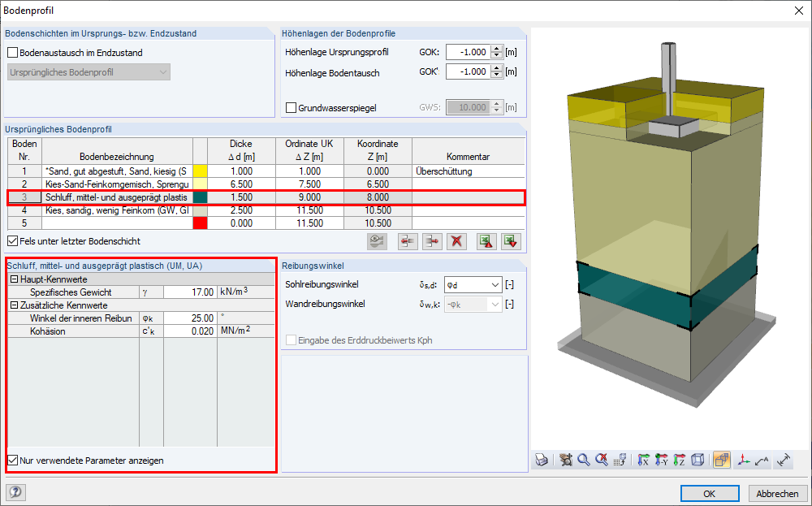Enable the Grundwasserspiegel checkbox

click(x=291, y=108)
